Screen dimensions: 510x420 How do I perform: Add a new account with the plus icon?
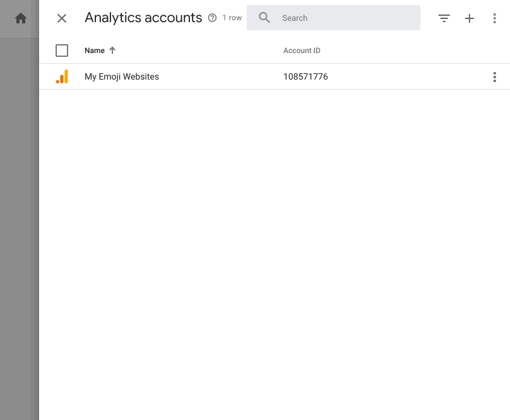pos(469,18)
